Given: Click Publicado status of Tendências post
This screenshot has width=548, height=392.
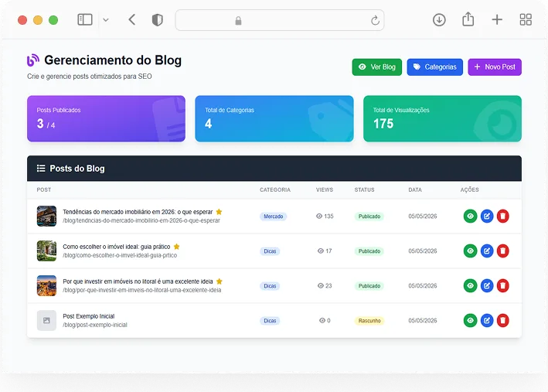Looking at the screenshot, I should point(369,216).
